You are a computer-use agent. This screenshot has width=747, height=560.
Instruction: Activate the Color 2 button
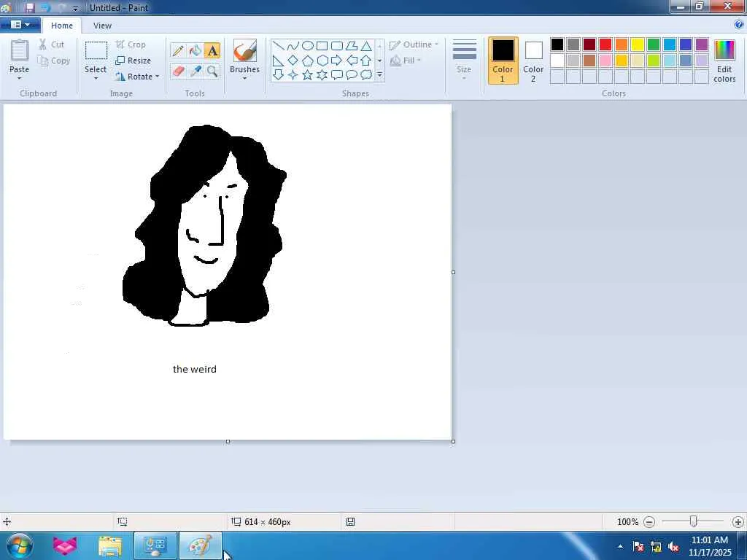click(533, 61)
